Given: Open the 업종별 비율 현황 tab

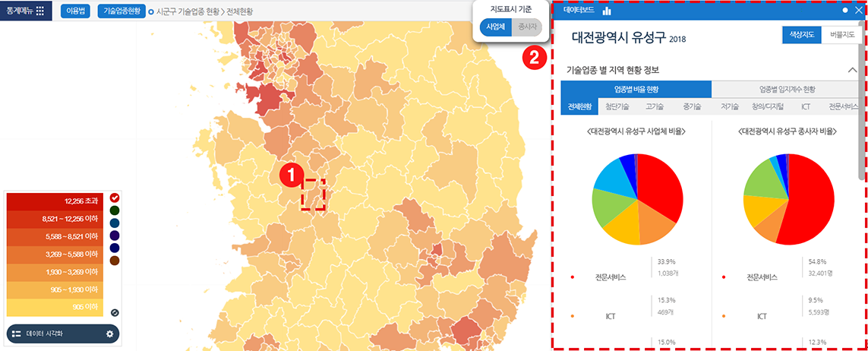Looking at the screenshot, I should pos(636,89).
